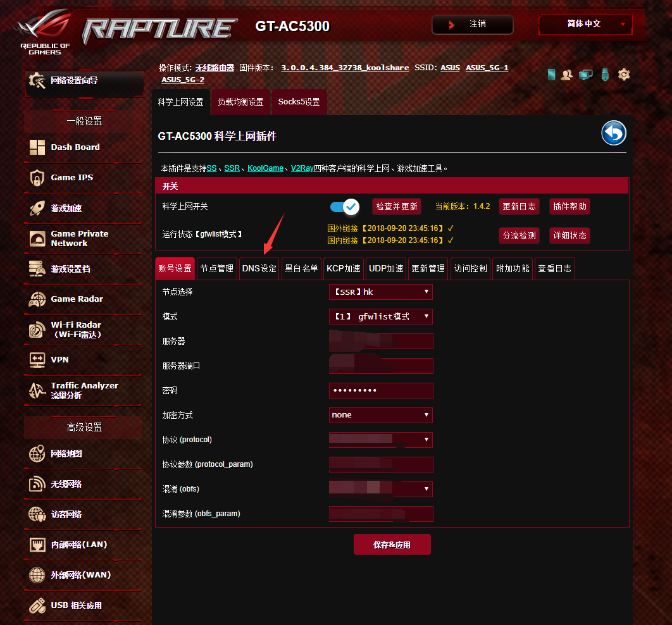Click the 无线网络 wireless icon
The height and width of the screenshot is (625, 672).
[37, 484]
